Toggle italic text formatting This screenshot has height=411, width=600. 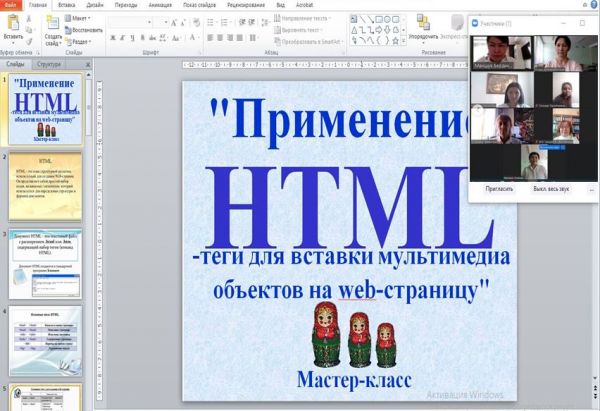(x=123, y=38)
